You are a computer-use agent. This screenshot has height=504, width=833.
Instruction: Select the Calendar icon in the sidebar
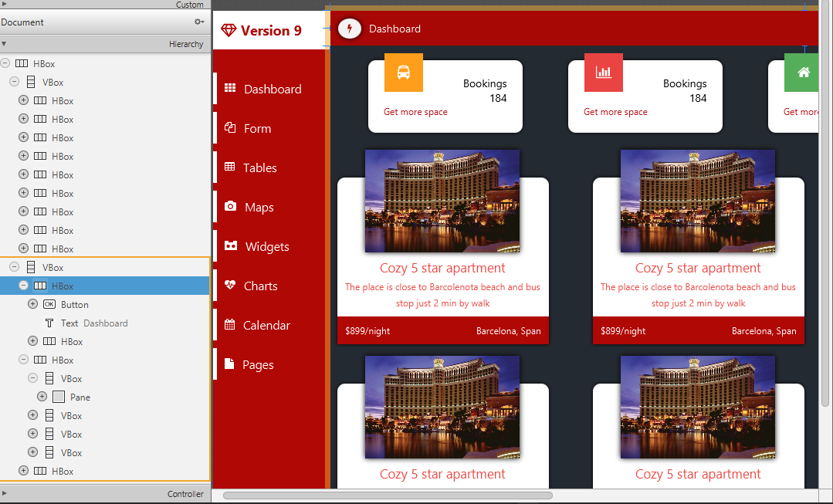[x=230, y=325]
